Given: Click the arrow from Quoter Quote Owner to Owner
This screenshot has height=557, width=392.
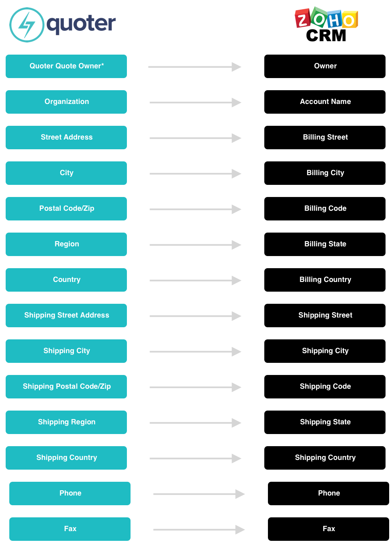Looking at the screenshot, I should [x=195, y=67].
